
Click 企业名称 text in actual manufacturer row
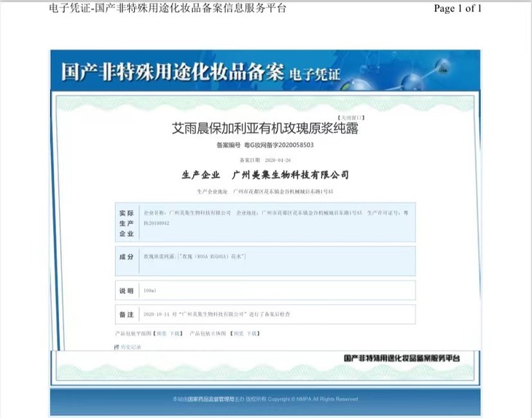(187, 213)
